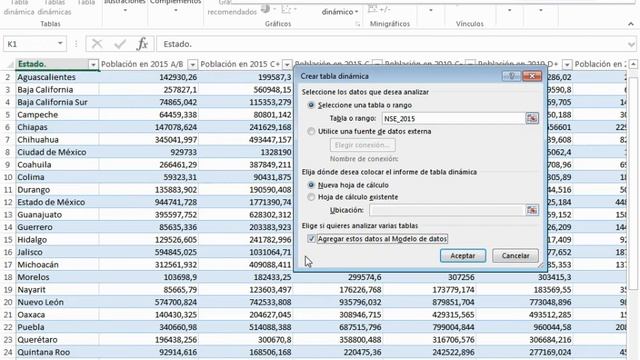640x360 pixels.
Task: Select the Chihuahua cell
Action: click(x=57, y=140)
